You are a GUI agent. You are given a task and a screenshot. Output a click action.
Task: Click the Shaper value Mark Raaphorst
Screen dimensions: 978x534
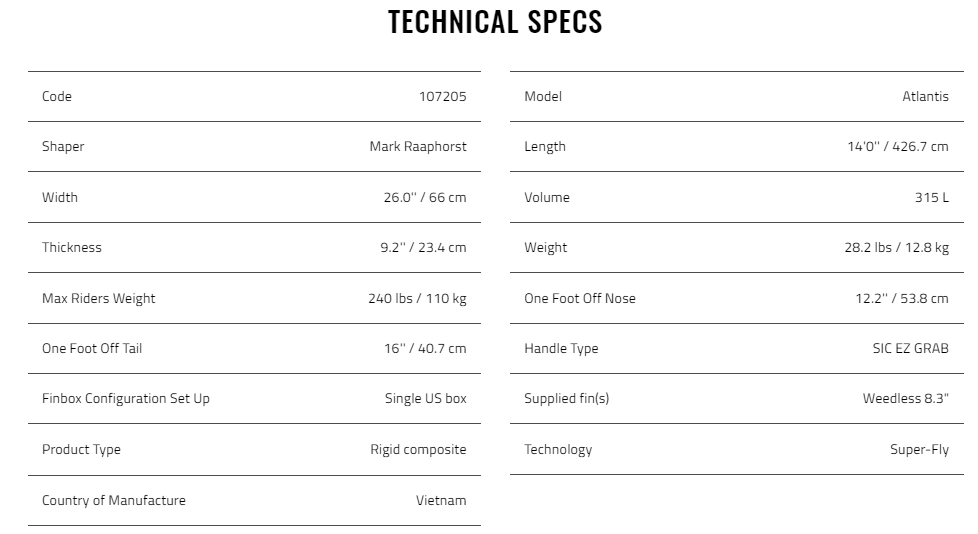point(418,147)
